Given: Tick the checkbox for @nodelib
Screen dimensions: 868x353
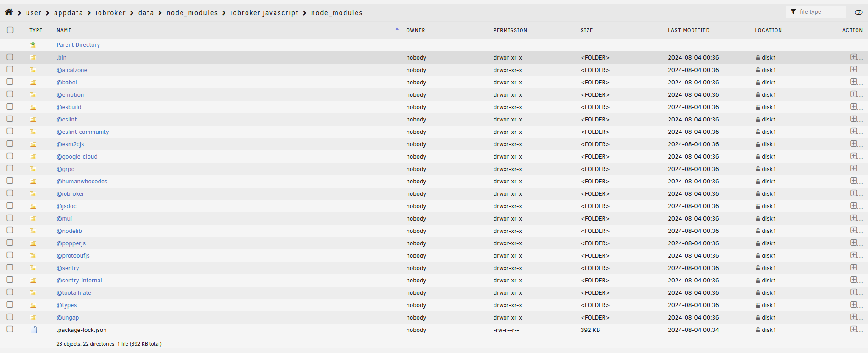Looking at the screenshot, I should [10, 230].
